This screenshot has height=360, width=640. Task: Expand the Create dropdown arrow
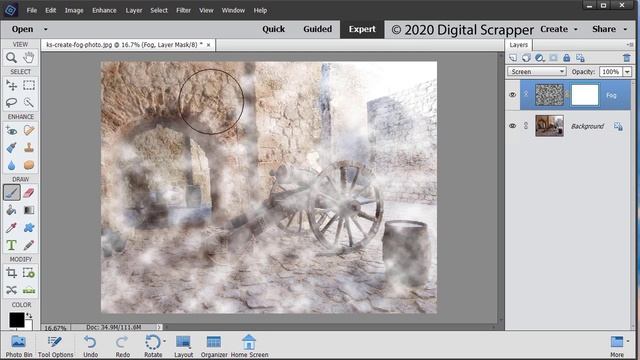576,29
